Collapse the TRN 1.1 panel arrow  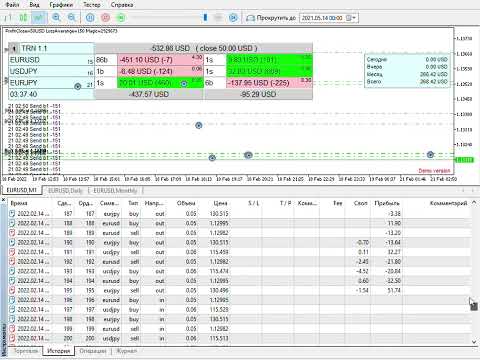[x=14, y=49]
